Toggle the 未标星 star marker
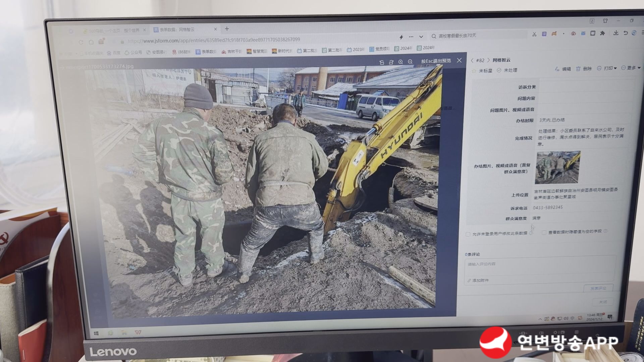The image size is (644, 362). click(482, 71)
